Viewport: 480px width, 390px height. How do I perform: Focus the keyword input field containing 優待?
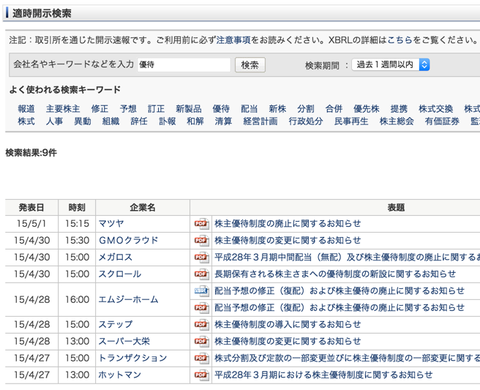tap(184, 65)
